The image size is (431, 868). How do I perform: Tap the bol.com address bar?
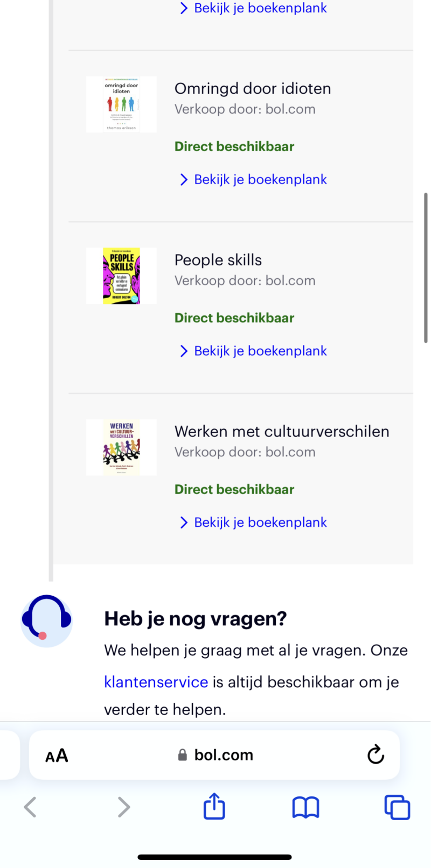224,755
